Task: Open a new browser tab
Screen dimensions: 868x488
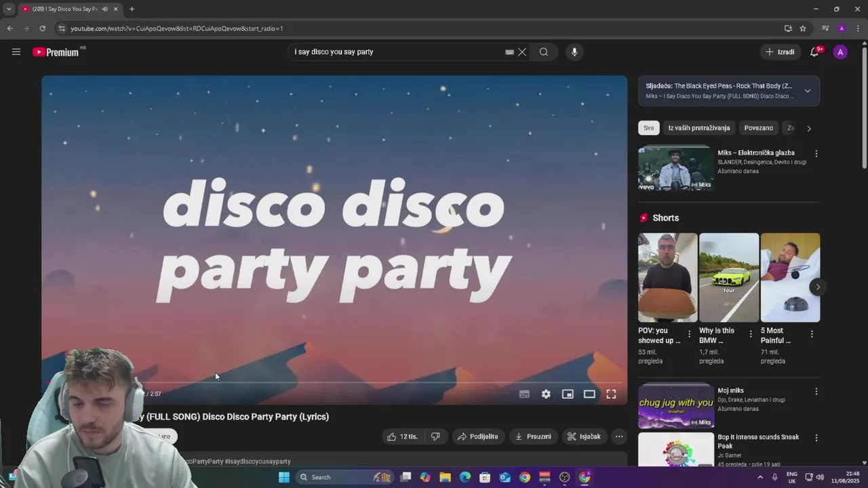Action: tap(132, 9)
